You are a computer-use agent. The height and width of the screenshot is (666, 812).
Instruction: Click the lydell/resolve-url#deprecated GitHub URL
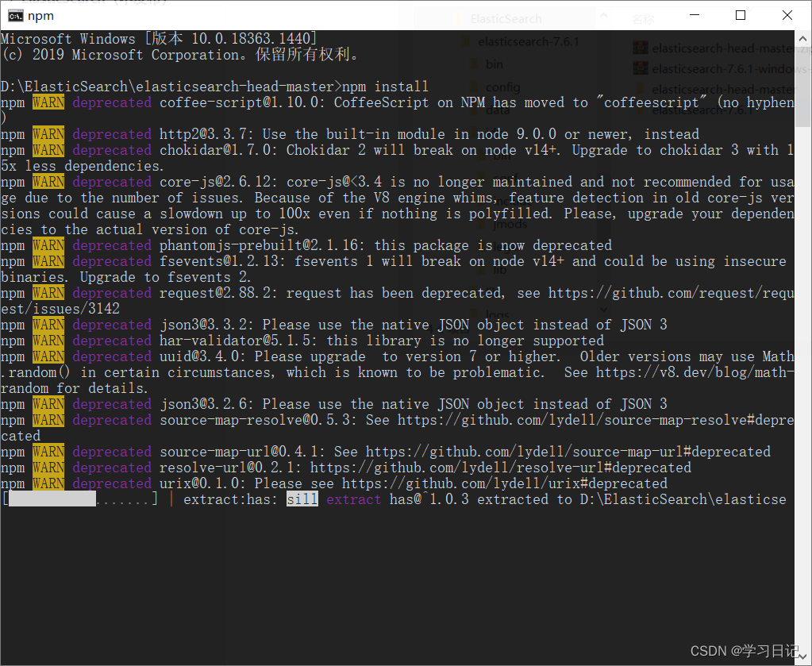(501, 468)
